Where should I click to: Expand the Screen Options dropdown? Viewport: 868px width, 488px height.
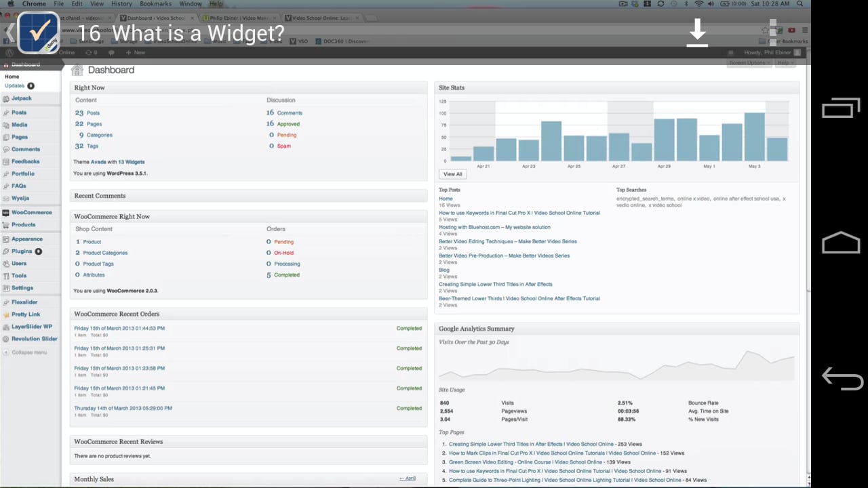click(x=749, y=62)
